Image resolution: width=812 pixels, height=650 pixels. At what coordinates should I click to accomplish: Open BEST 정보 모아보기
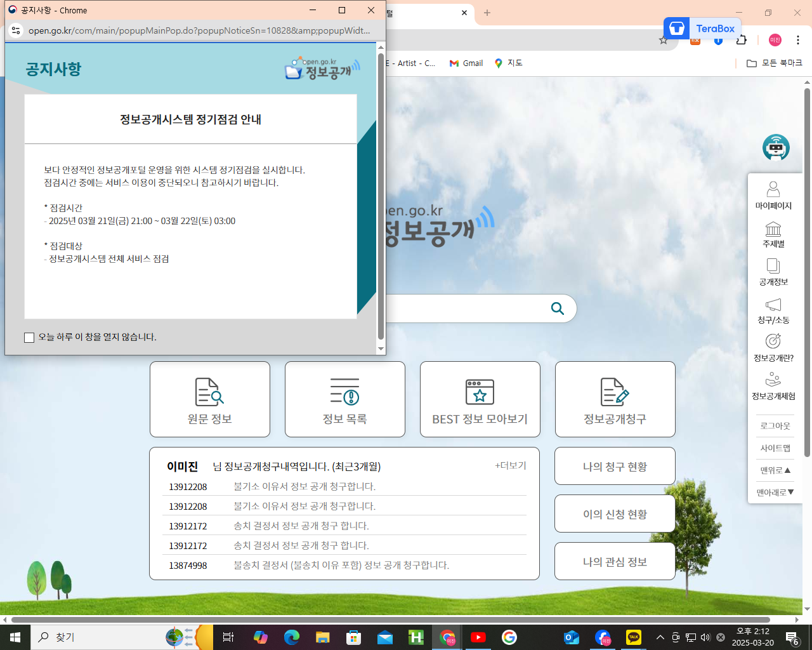coord(480,399)
